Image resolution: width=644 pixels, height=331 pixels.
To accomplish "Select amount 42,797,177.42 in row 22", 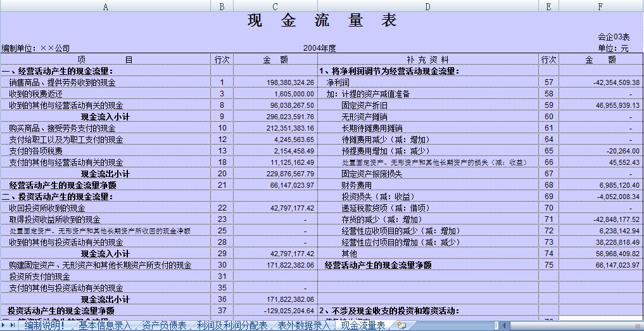I will click(275, 208).
